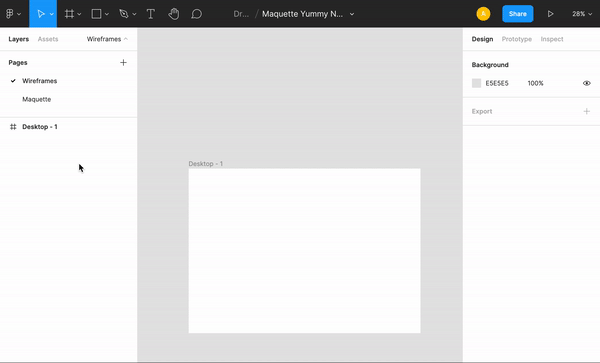Open the Figma main menu icon
600x363 pixels.
[10, 14]
